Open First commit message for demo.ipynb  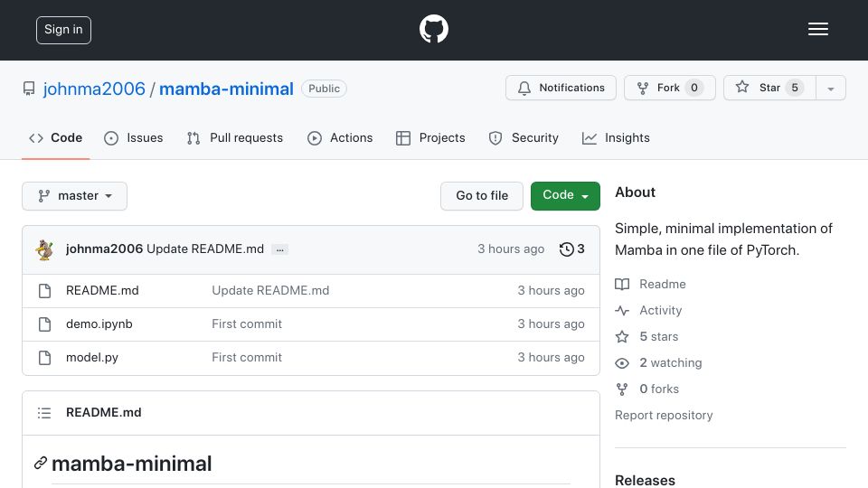point(247,324)
